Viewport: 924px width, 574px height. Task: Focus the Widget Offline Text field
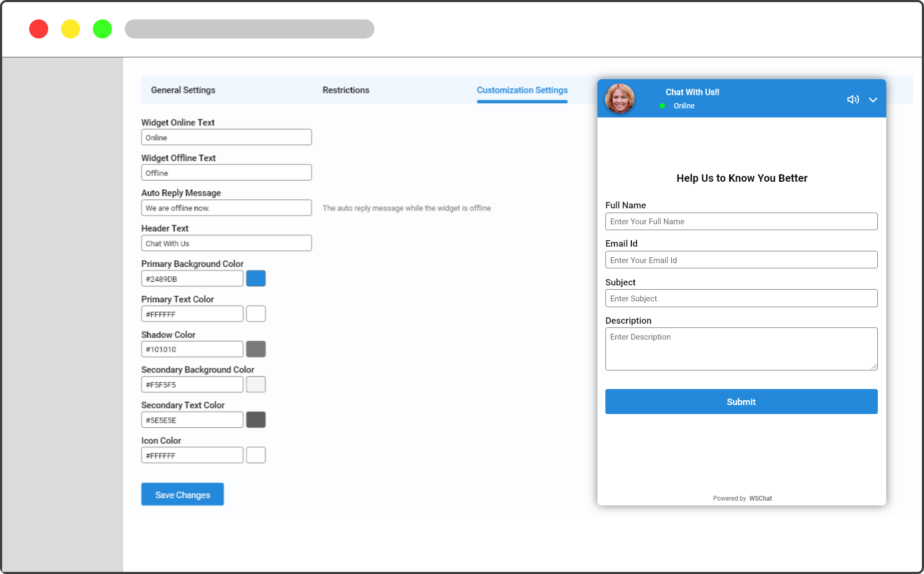pos(226,173)
